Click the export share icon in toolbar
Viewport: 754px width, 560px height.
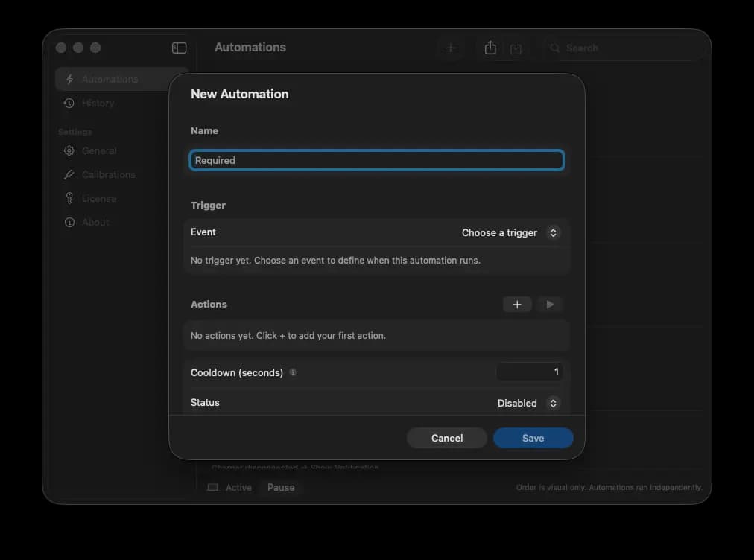(x=490, y=48)
